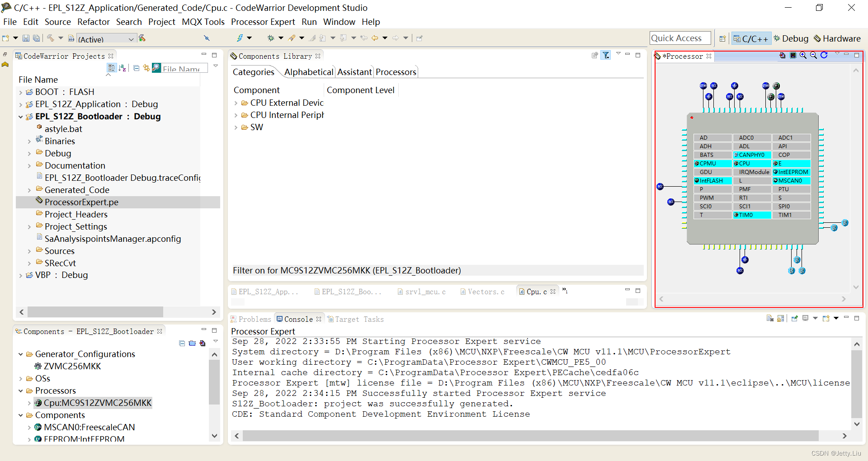The image size is (868, 461).
Task: Expand the OSs node in Components
Action: point(21,379)
